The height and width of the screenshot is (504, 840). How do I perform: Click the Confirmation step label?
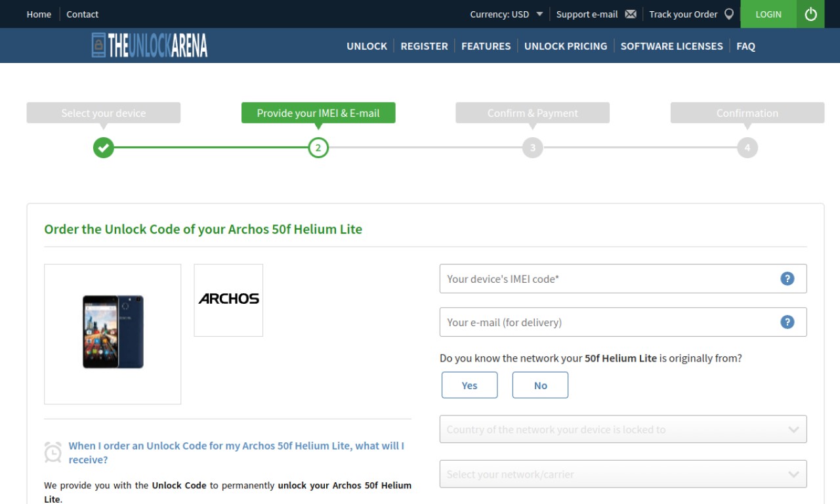tap(747, 113)
